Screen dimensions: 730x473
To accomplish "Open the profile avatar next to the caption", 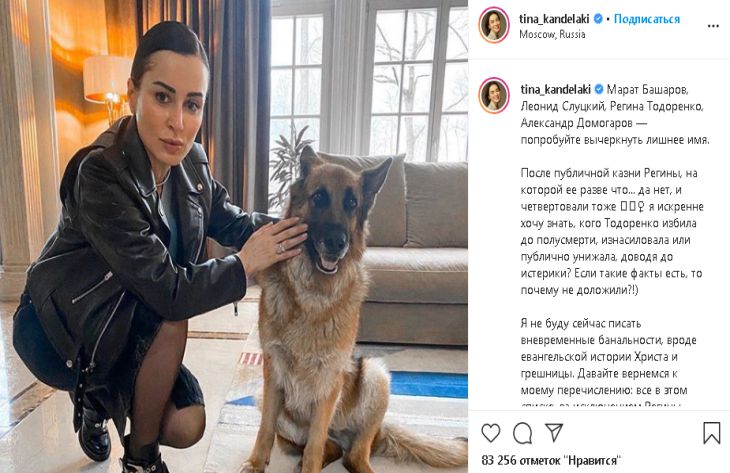I will (x=493, y=95).
